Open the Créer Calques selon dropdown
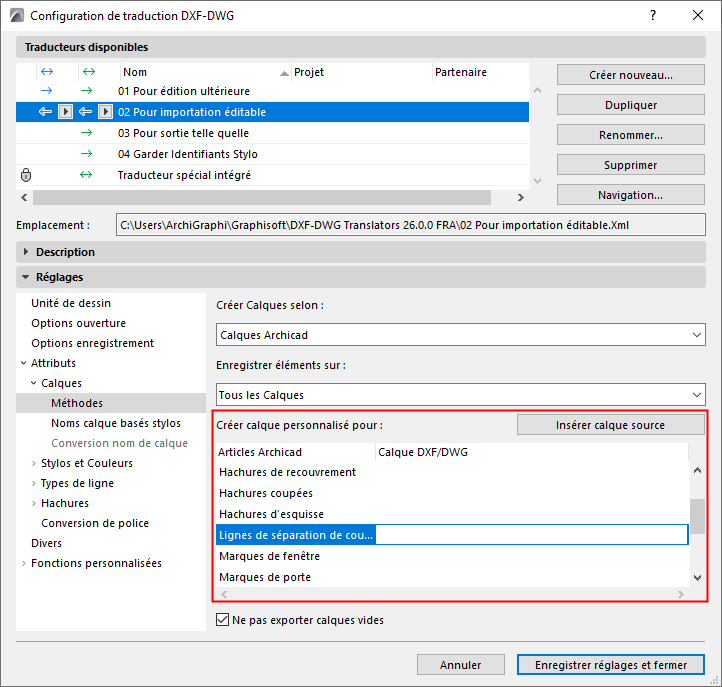 [x=461, y=335]
